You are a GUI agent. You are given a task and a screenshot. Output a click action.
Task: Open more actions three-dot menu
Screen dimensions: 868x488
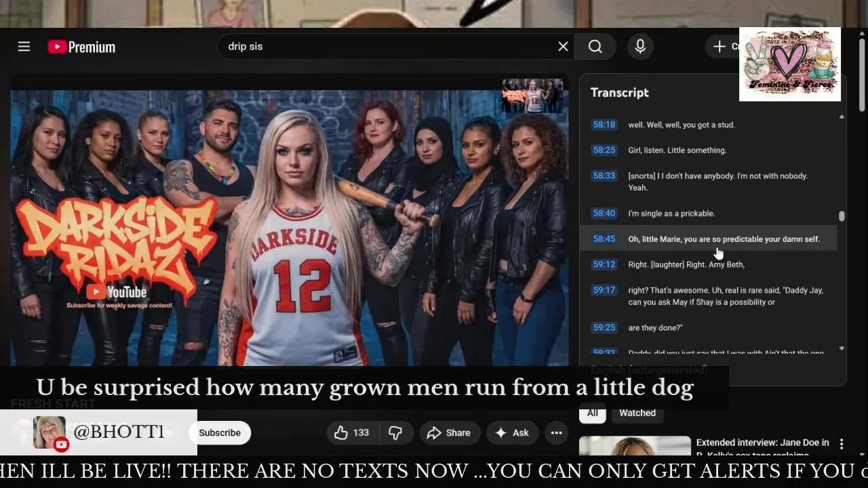[x=557, y=432]
